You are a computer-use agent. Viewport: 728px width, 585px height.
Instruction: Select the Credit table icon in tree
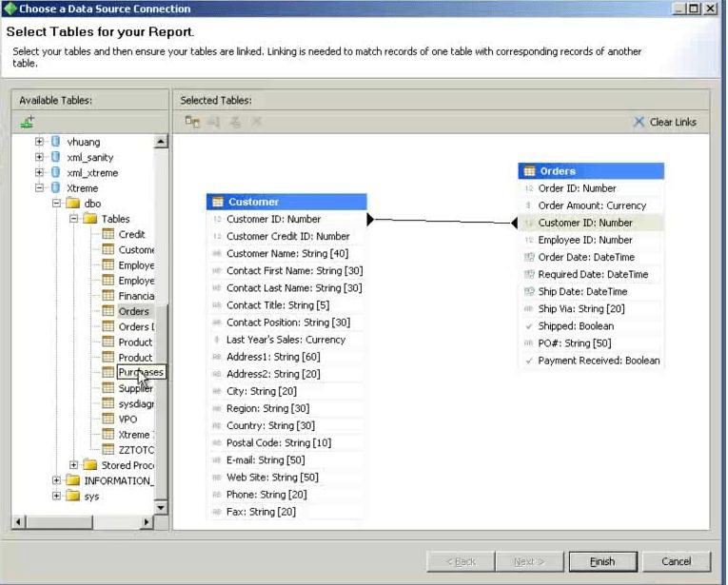coord(108,235)
